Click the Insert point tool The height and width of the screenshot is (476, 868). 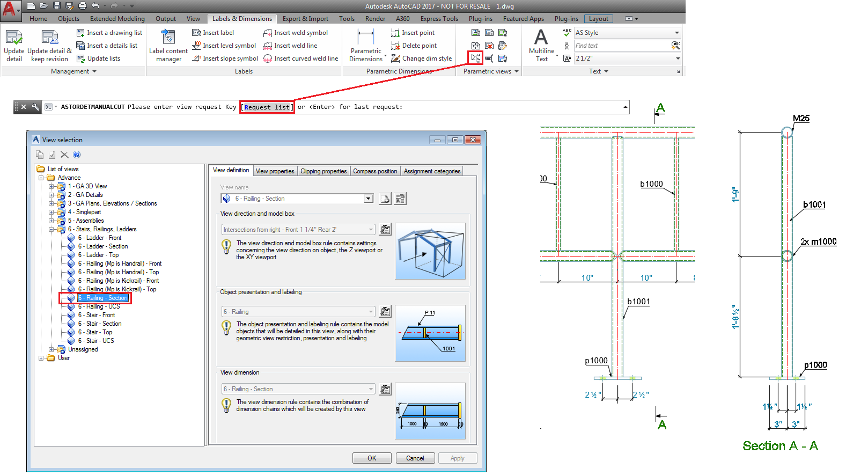click(x=413, y=33)
